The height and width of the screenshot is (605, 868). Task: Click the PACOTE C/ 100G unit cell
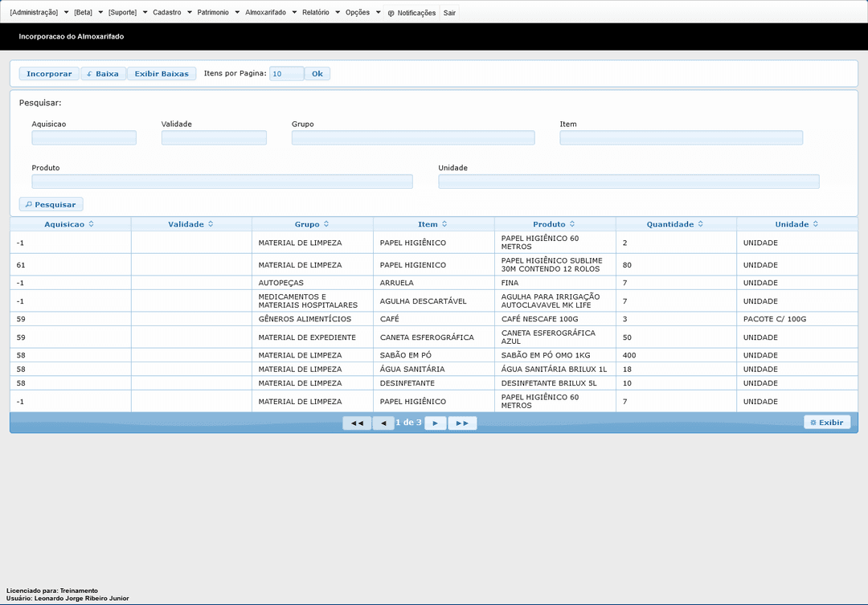[797, 319]
